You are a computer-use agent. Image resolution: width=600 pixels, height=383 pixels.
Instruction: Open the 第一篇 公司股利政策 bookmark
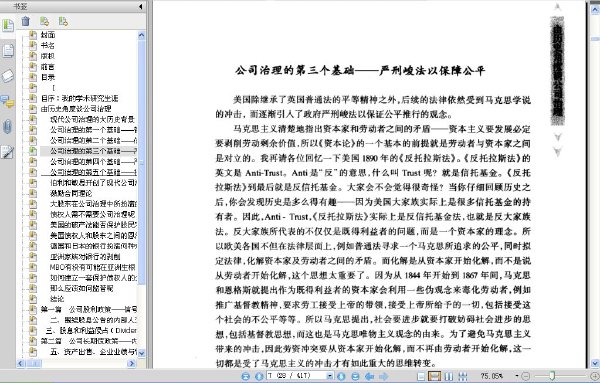[89, 309]
